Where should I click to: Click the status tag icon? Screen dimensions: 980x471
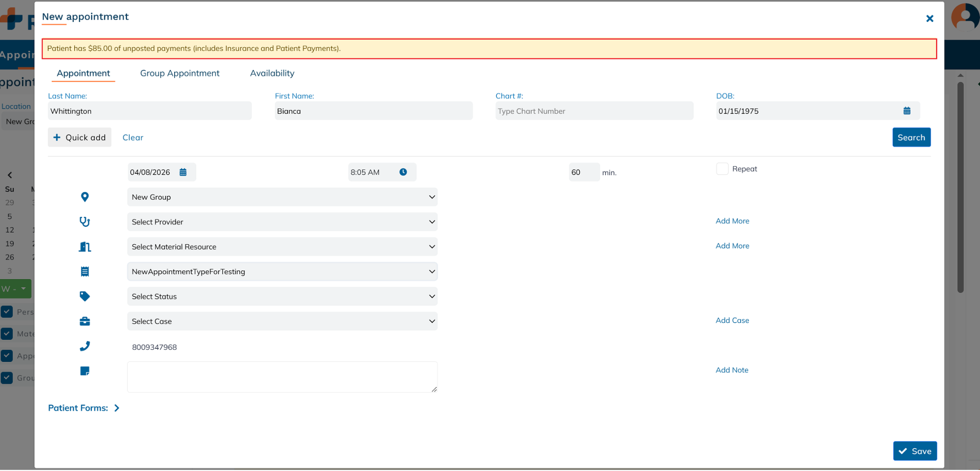85,297
